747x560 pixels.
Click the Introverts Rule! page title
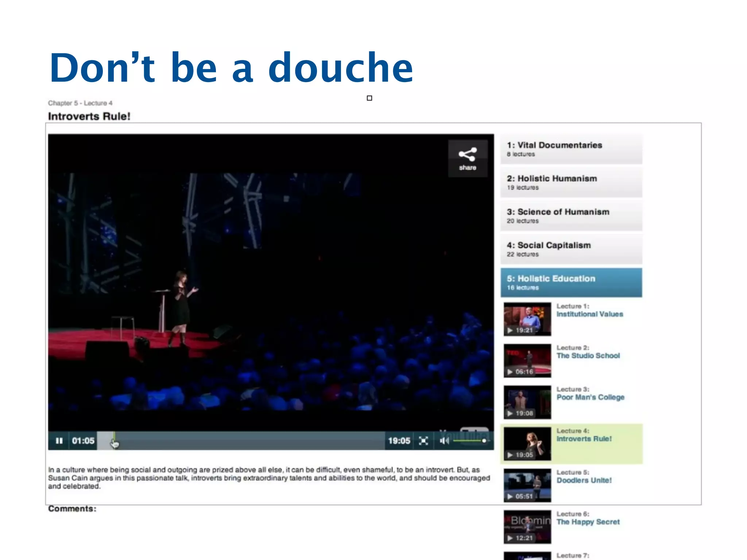point(89,116)
